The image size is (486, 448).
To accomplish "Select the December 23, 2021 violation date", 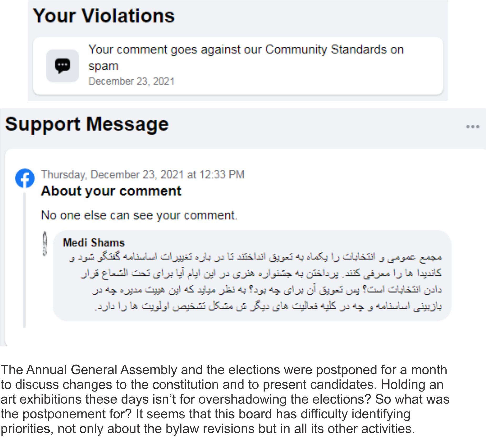I will pyautogui.click(x=131, y=81).
